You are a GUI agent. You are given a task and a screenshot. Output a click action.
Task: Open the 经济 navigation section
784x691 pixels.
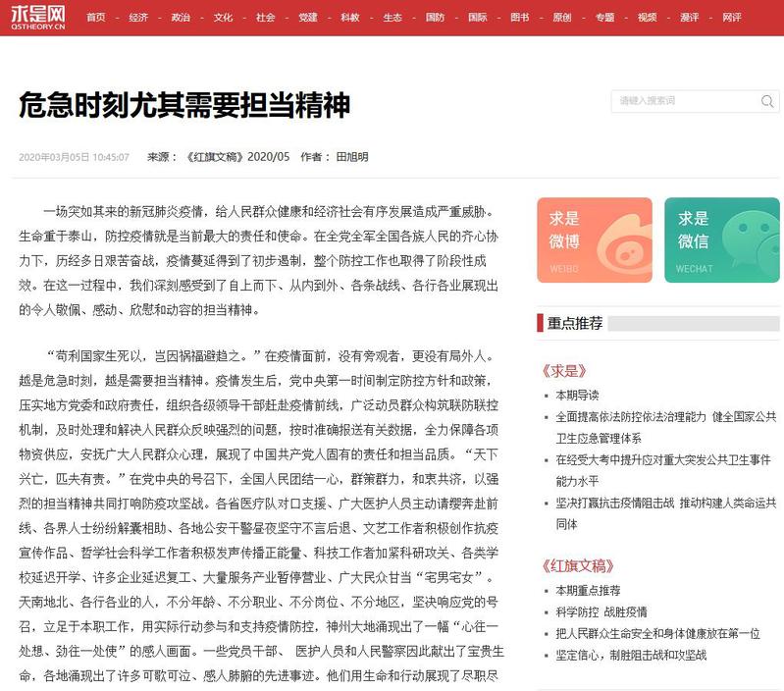(x=138, y=18)
